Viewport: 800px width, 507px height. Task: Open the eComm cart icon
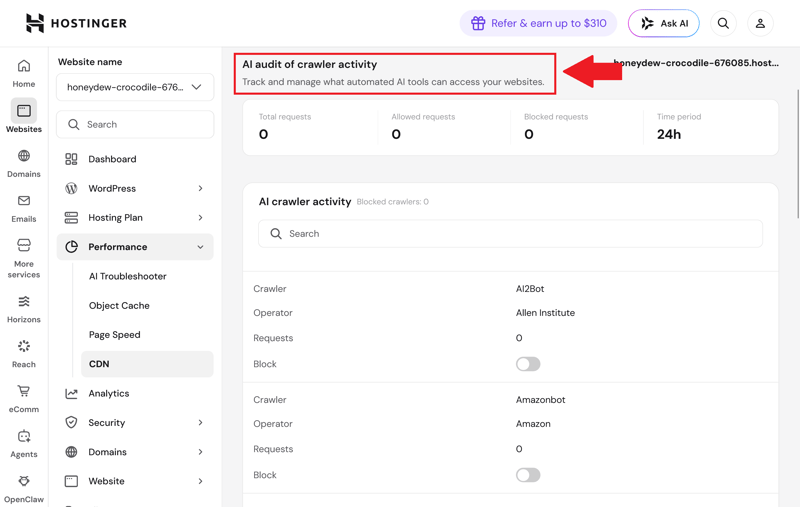pyautogui.click(x=23, y=391)
